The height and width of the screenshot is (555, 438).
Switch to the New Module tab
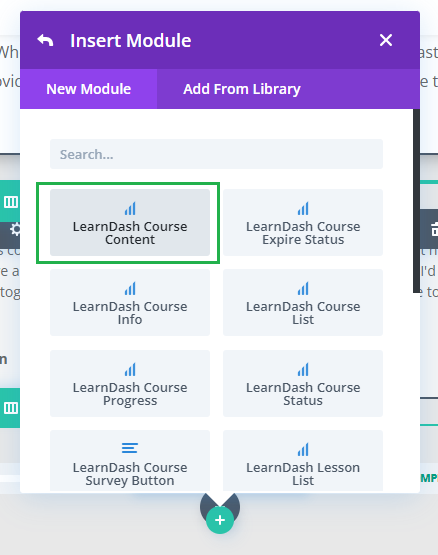click(x=89, y=89)
